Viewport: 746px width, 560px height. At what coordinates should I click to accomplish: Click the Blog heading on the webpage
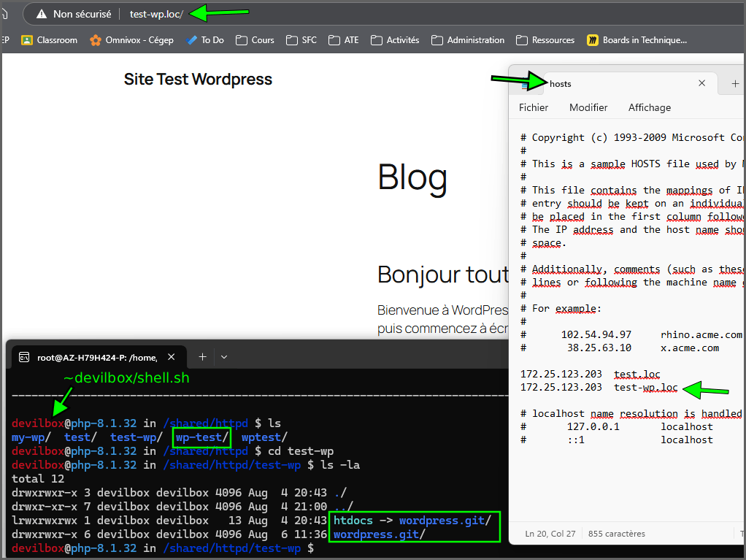click(x=412, y=177)
